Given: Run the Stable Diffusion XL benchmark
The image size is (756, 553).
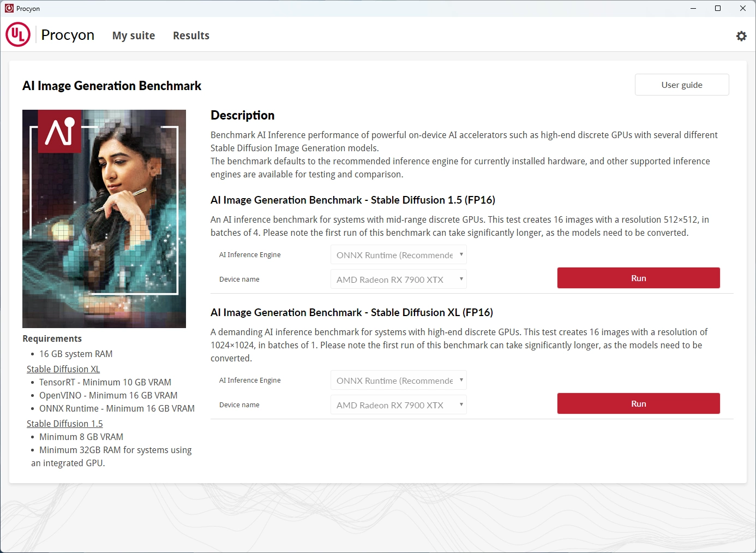Looking at the screenshot, I should pos(638,403).
